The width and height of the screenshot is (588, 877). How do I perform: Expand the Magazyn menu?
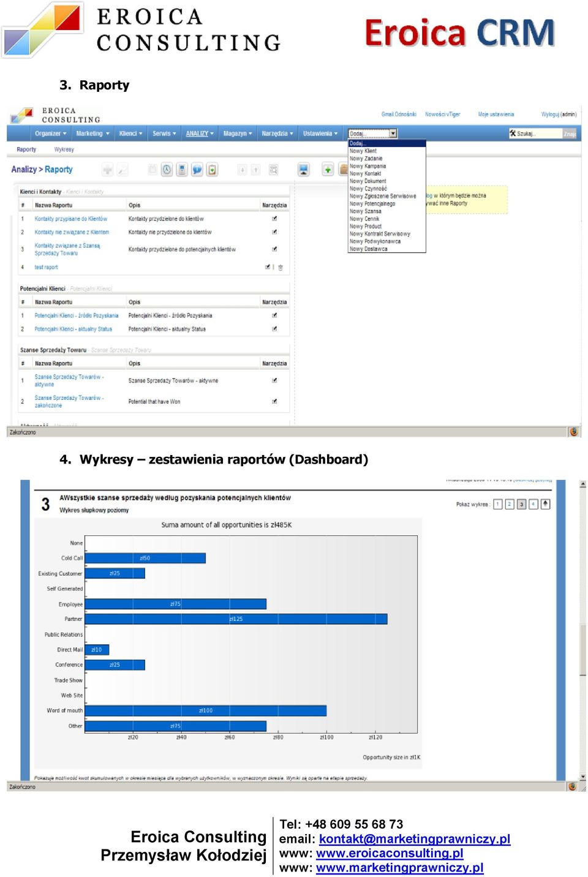click(238, 134)
